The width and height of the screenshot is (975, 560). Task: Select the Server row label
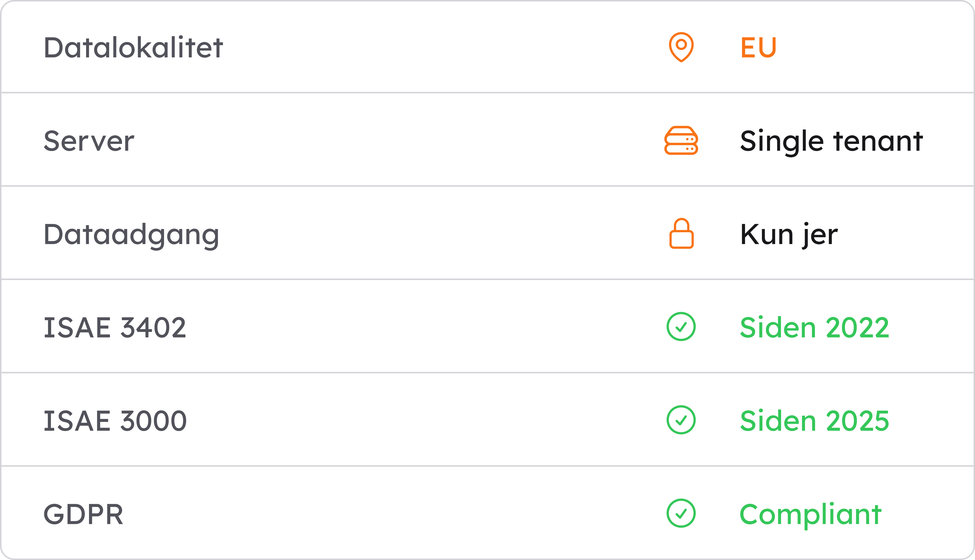(89, 141)
